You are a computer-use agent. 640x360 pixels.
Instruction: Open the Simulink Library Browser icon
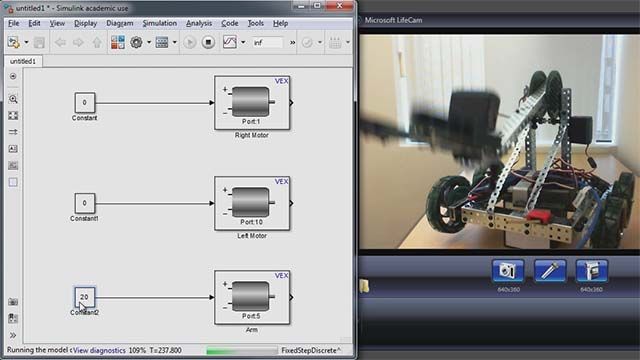tap(118, 42)
